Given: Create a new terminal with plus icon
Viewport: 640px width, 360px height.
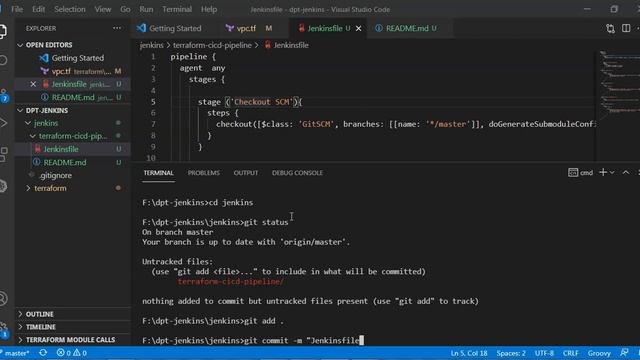Looking at the screenshot, I should (x=603, y=172).
